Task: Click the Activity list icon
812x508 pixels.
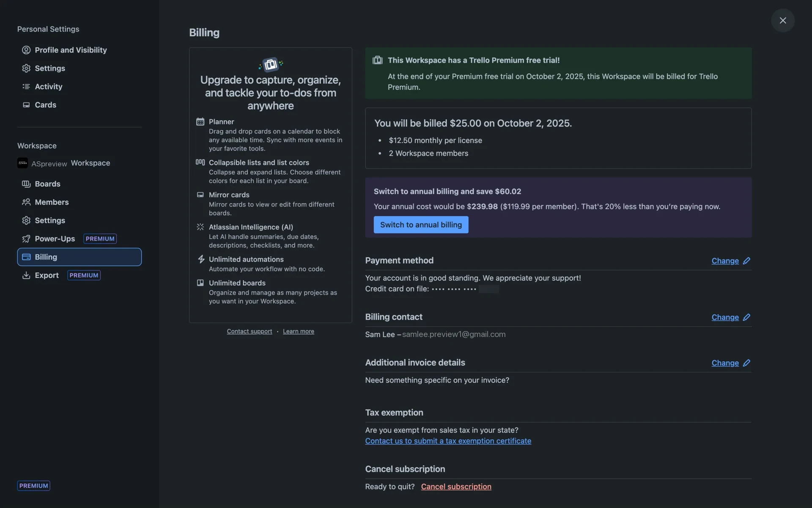Action: (26, 86)
